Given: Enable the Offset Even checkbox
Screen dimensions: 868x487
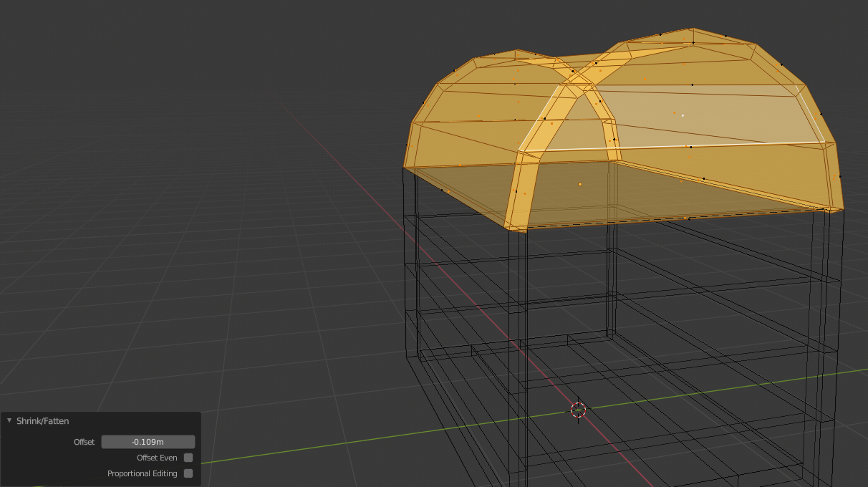Looking at the screenshot, I should point(188,458).
